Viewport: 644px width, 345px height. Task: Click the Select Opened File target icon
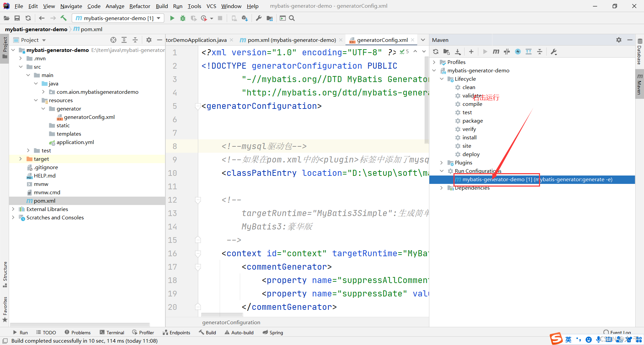113,40
